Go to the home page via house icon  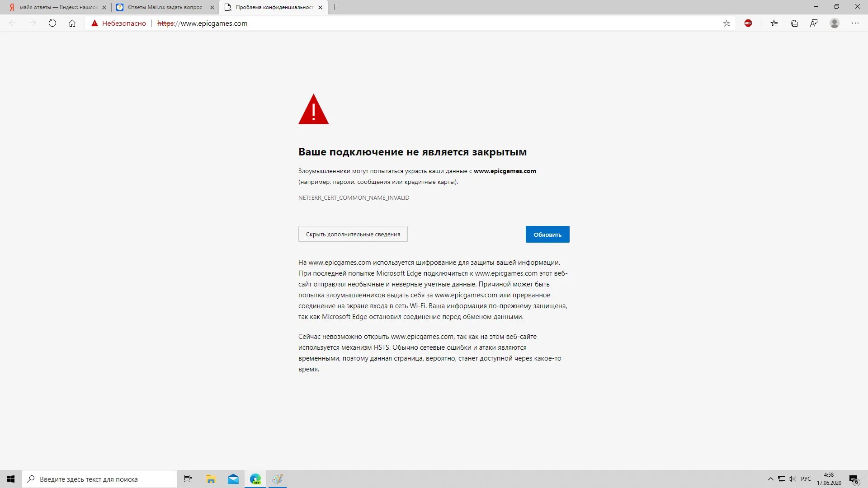pos(72,23)
